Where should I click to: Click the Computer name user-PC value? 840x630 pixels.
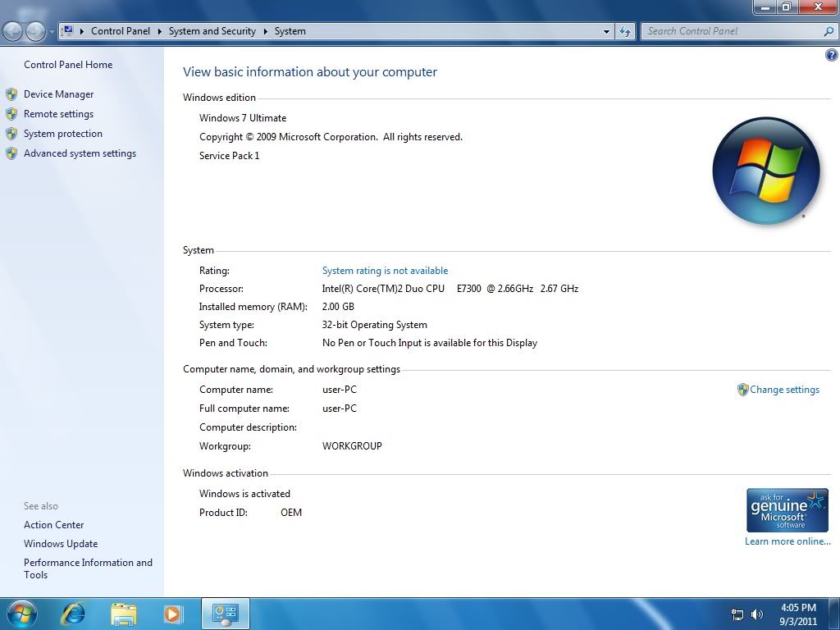tap(339, 390)
